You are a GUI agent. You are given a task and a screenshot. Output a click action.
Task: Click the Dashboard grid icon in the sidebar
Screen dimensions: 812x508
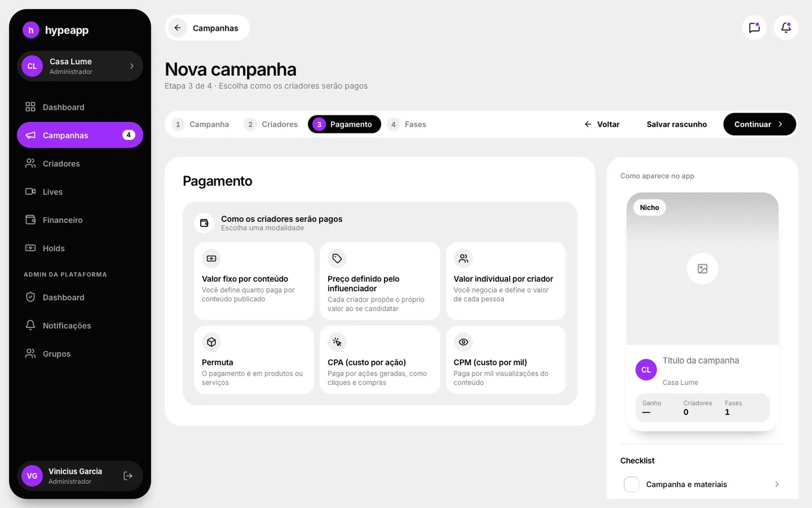point(30,107)
